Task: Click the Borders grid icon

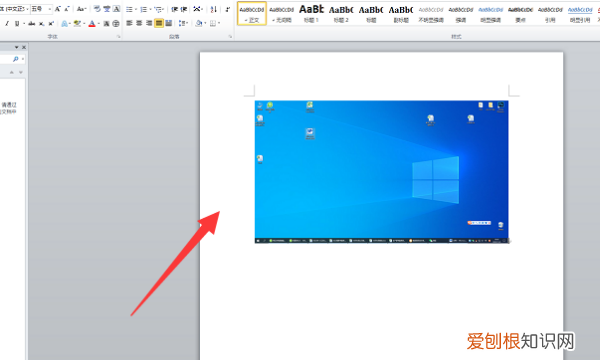Action: 213,23
